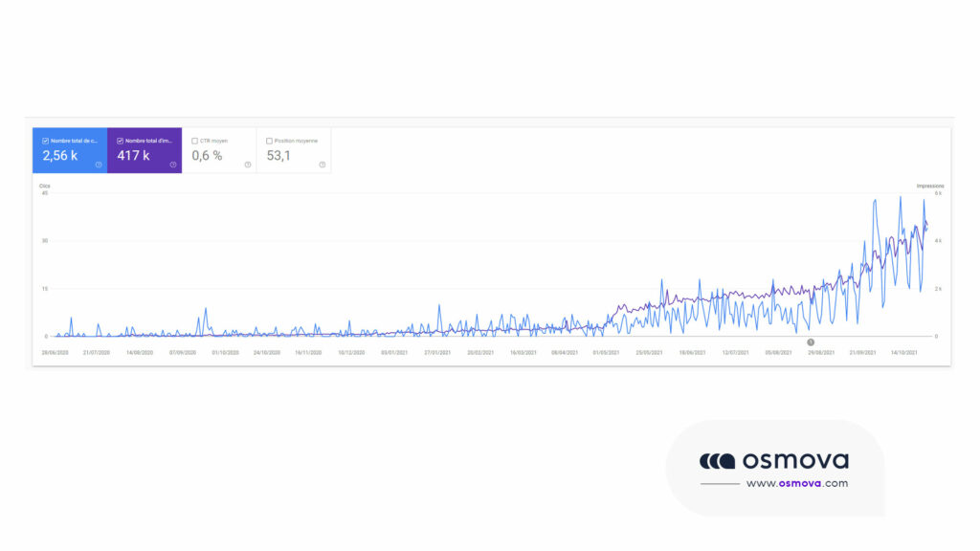Image resolution: width=980 pixels, height=551 pixels.
Task: Click the info icon on the clicks card
Action: click(x=98, y=164)
